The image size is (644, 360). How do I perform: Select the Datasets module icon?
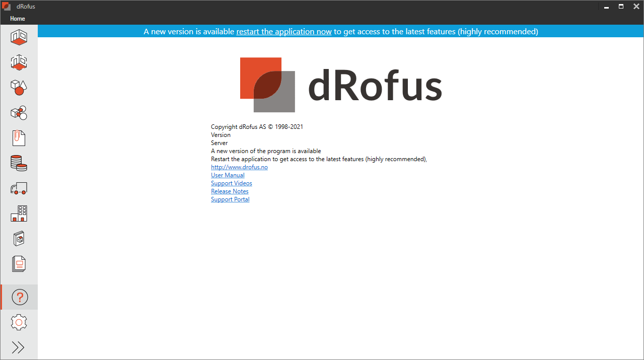[19, 163]
